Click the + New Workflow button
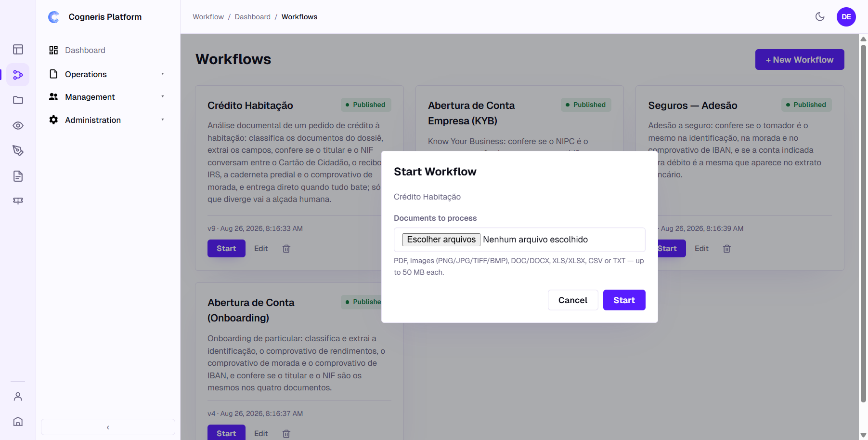This screenshot has height=440, width=868. pyautogui.click(x=799, y=59)
